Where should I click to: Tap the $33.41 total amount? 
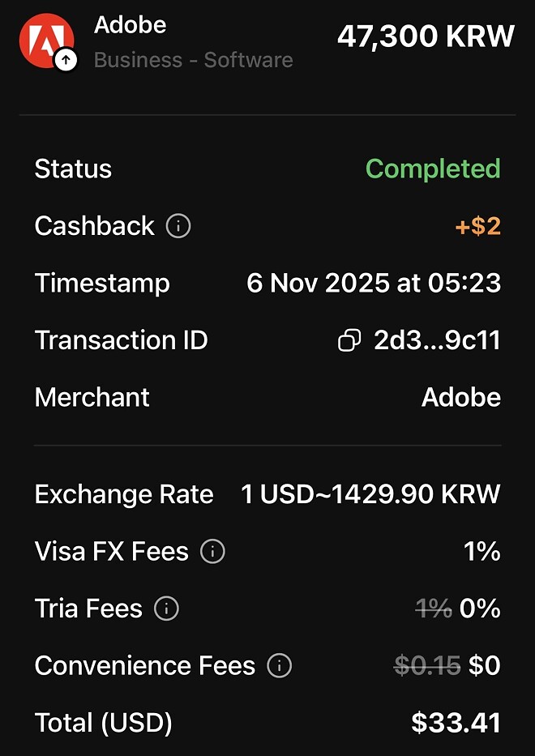click(456, 722)
